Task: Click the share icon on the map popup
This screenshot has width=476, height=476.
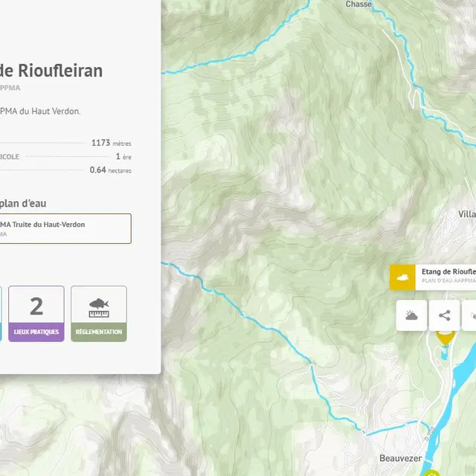Action: click(444, 315)
